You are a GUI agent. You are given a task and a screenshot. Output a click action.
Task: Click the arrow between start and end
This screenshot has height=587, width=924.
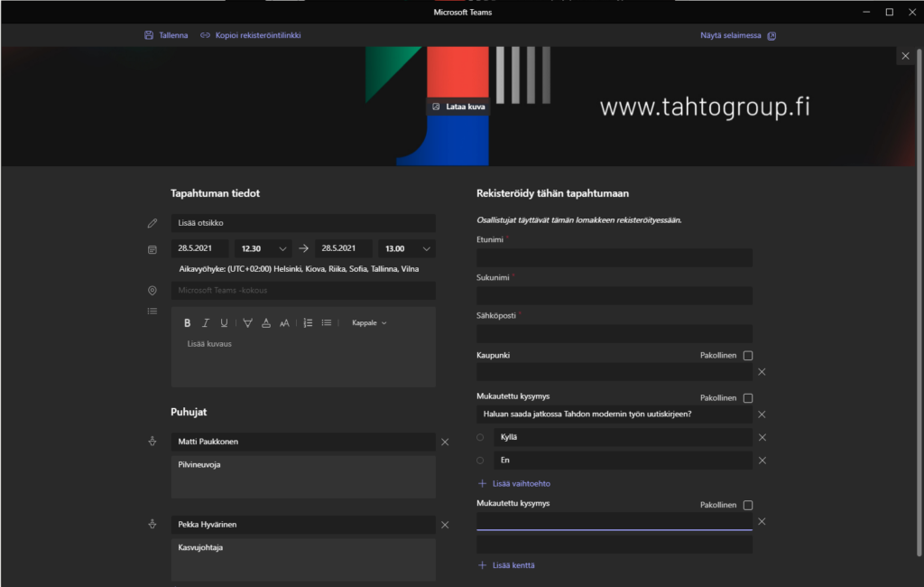(303, 248)
